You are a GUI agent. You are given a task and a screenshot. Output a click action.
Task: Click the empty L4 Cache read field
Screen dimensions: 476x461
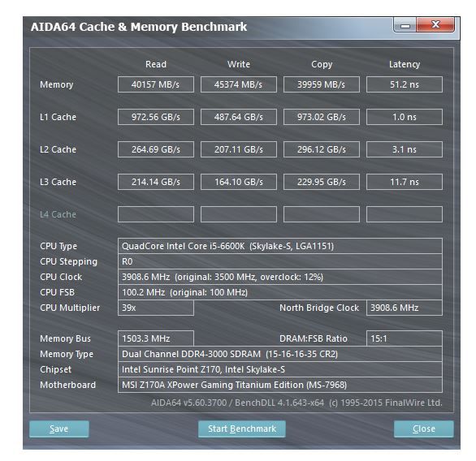tap(156, 214)
